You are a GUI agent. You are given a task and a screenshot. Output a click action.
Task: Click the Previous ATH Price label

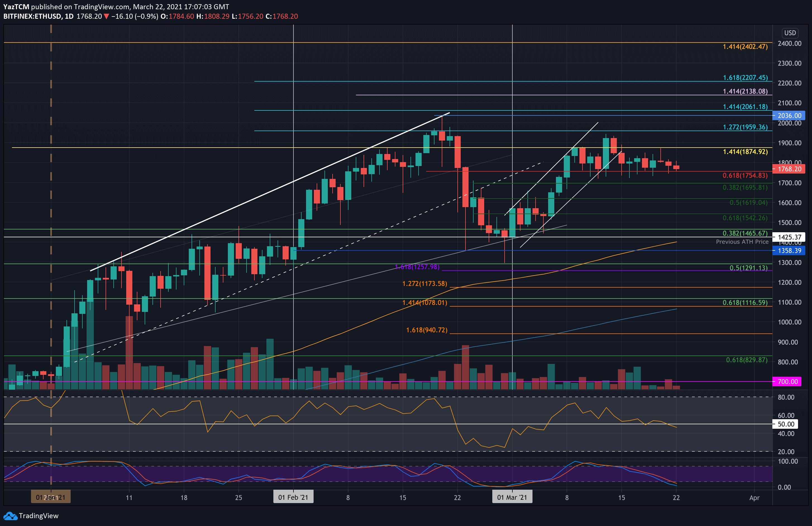(x=742, y=242)
